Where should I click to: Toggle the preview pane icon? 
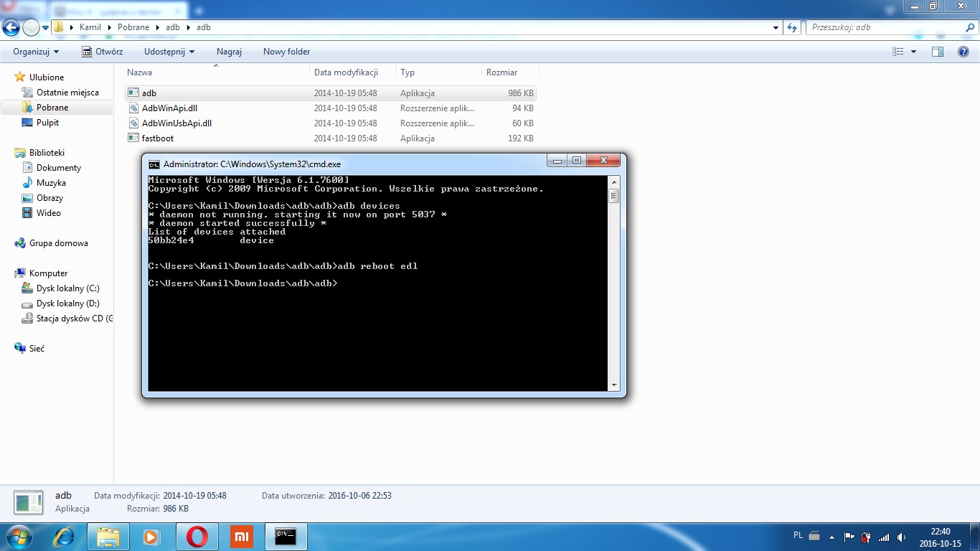pos(937,52)
